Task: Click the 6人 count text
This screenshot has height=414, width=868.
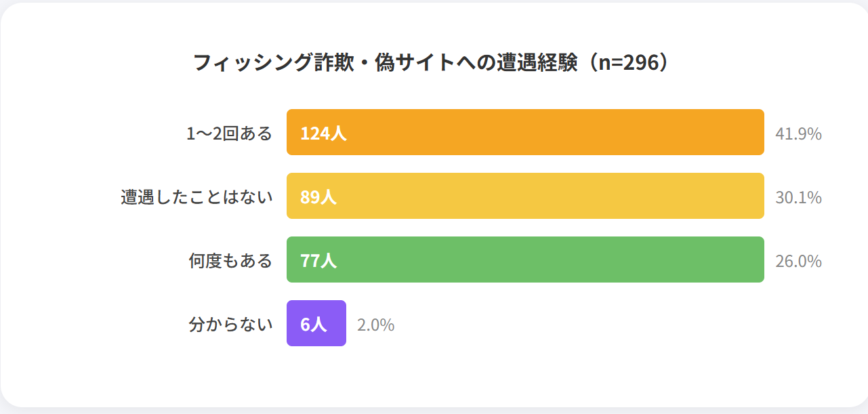Action: coord(313,325)
